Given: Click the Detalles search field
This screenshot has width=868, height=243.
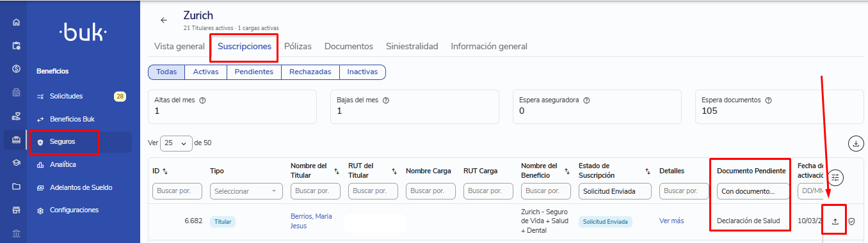Looking at the screenshot, I should tap(684, 191).
